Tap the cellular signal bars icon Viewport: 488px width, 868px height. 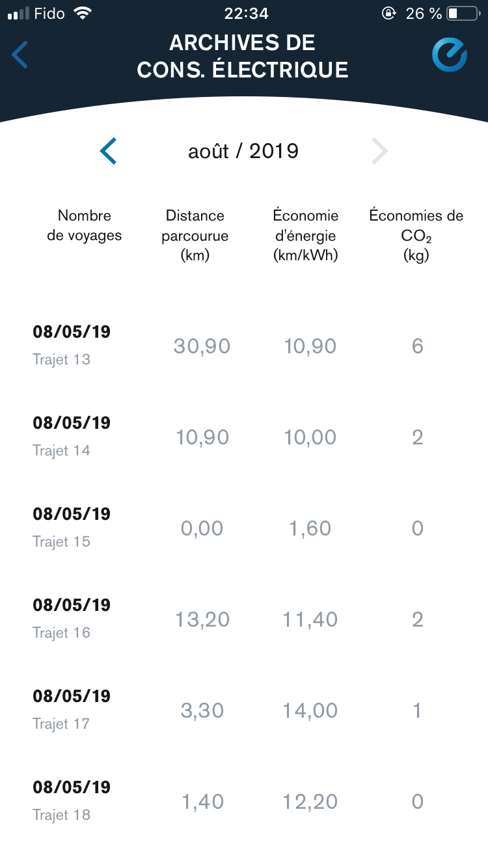tap(18, 13)
